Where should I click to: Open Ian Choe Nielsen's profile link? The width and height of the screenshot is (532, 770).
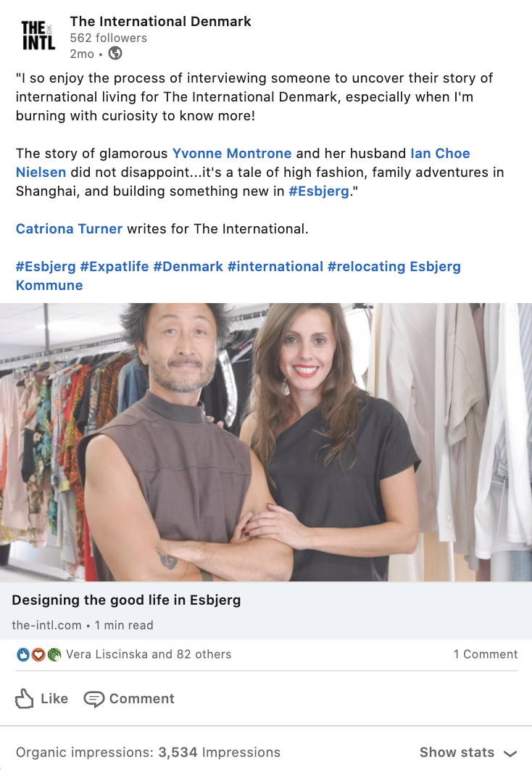[x=243, y=162]
